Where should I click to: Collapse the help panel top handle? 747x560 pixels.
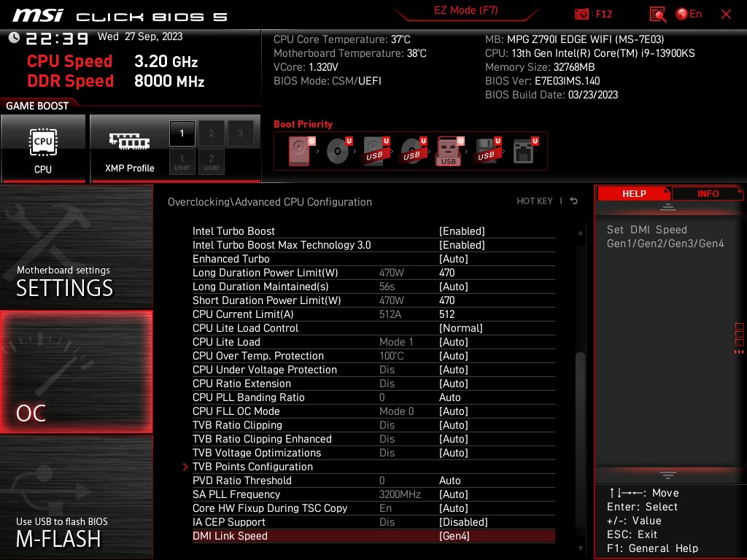tap(668, 206)
